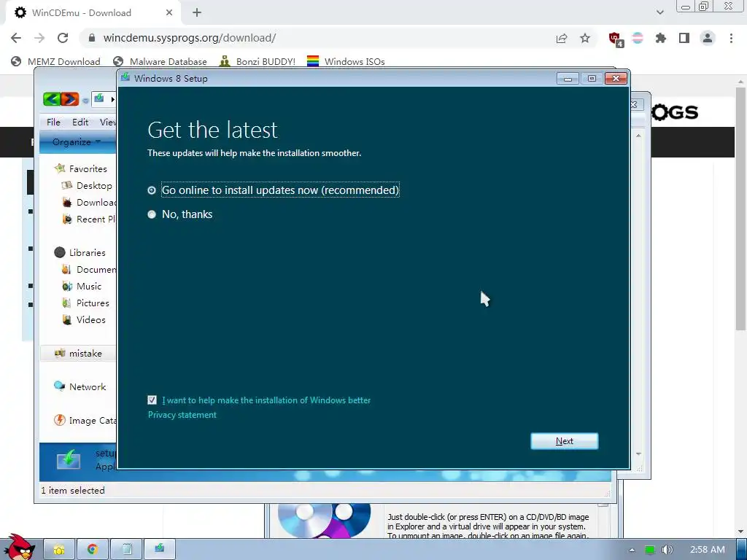Click the site lock icon in address bar
The image size is (747, 560).
(93, 38)
